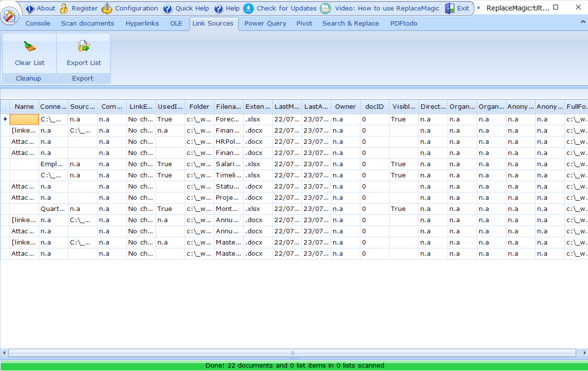
Task: Click the video camera icon for ReplaceMagic tutorial
Action: (x=325, y=9)
